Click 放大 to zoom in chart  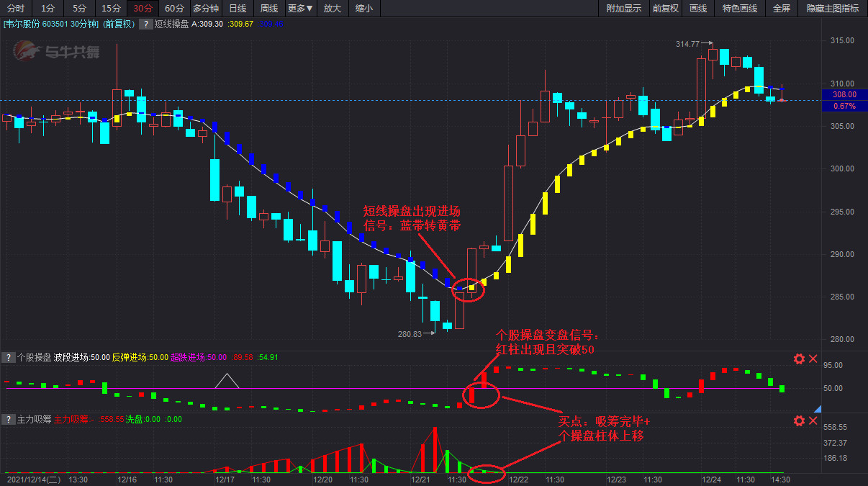click(x=333, y=9)
